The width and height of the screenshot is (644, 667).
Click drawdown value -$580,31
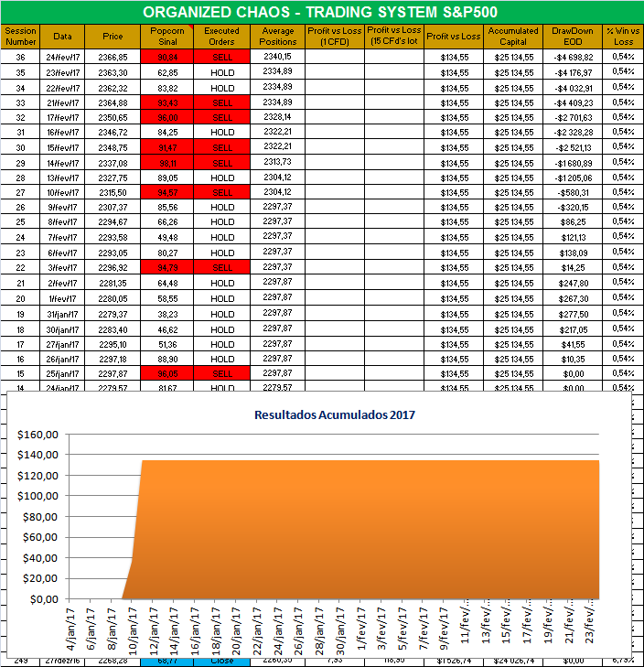(x=573, y=192)
